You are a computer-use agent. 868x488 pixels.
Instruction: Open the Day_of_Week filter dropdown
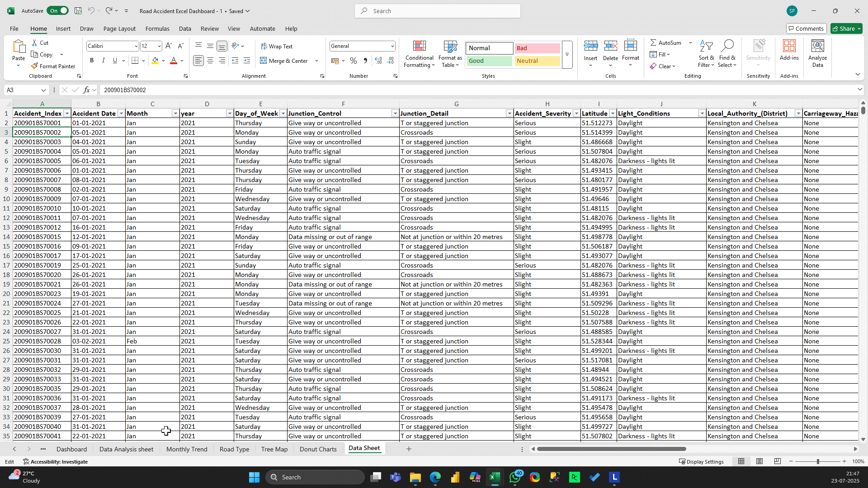click(x=283, y=113)
